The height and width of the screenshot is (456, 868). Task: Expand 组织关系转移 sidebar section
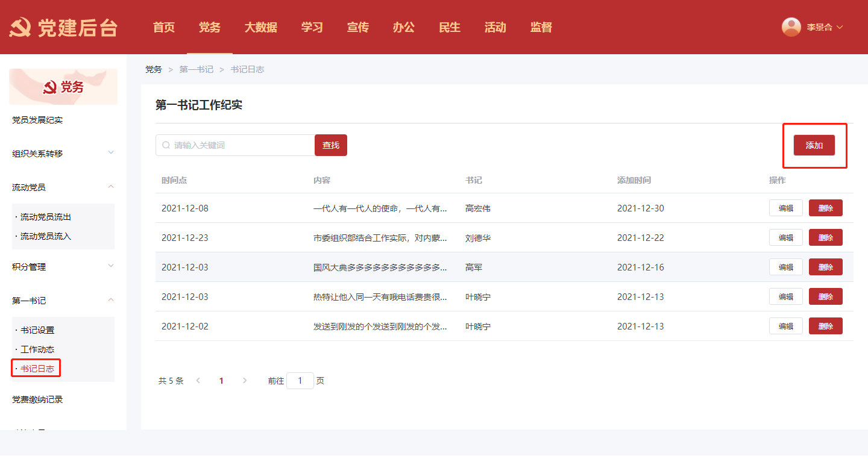[111, 153]
